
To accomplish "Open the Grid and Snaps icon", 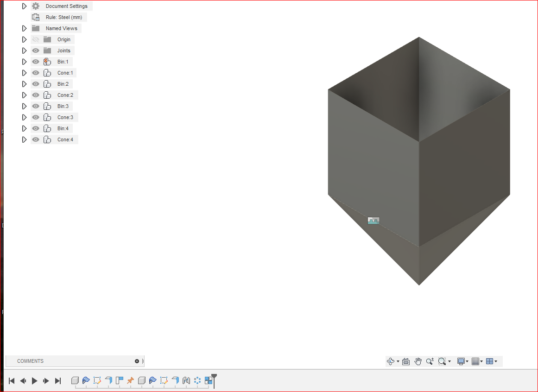I will (475, 361).
